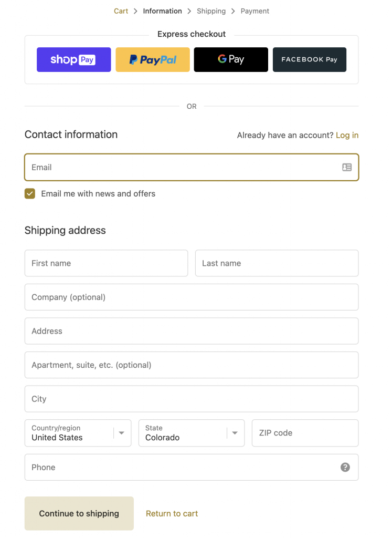Click into the Last name field
392x538 pixels.
click(x=277, y=263)
